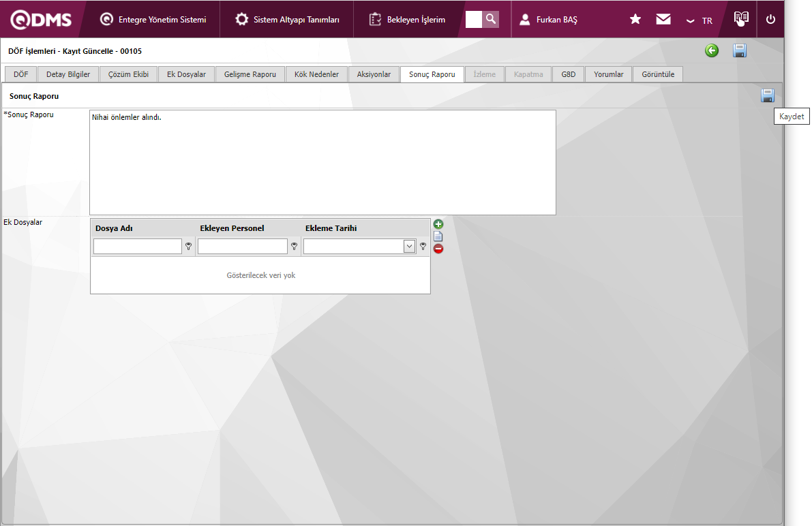Click the Kapatma tab

(x=528, y=74)
